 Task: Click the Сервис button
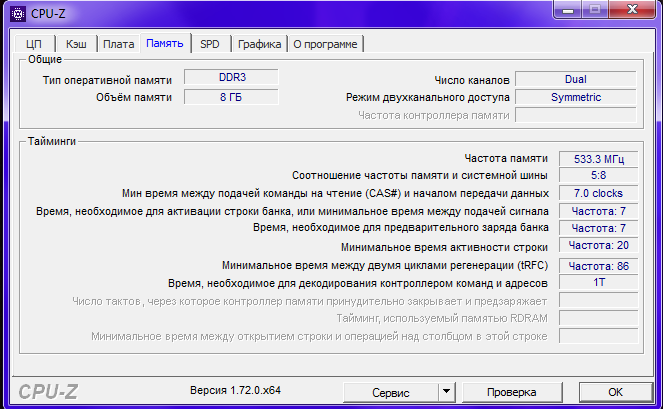click(x=391, y=393)
